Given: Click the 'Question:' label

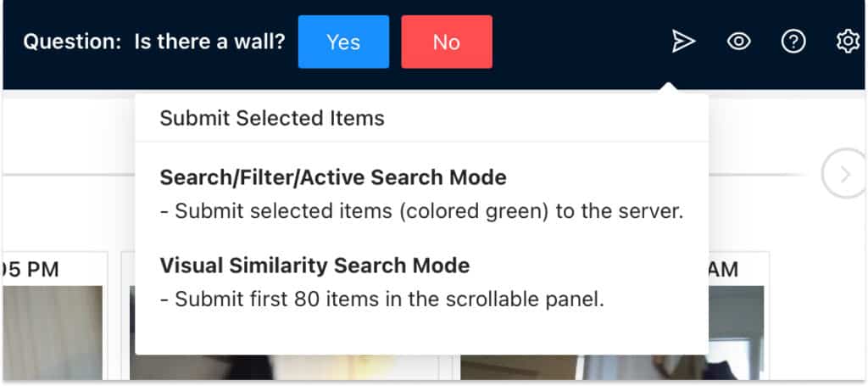Looking at the screenshot, I should coord(72,42).
